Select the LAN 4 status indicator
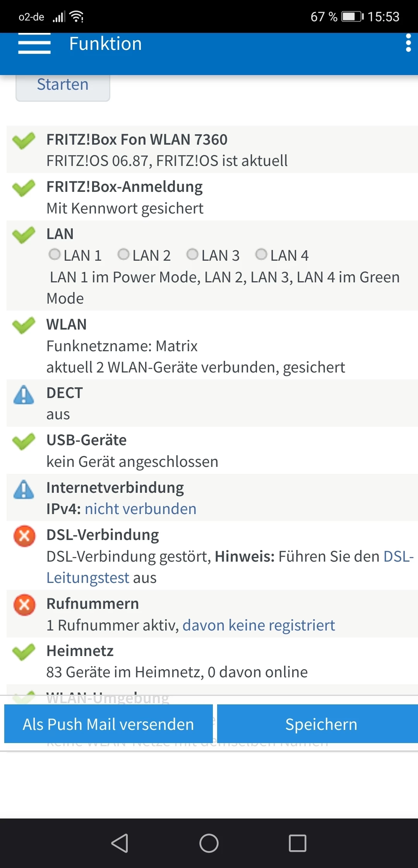The width and height of the screenshot is (418, 868). [261, 255]
